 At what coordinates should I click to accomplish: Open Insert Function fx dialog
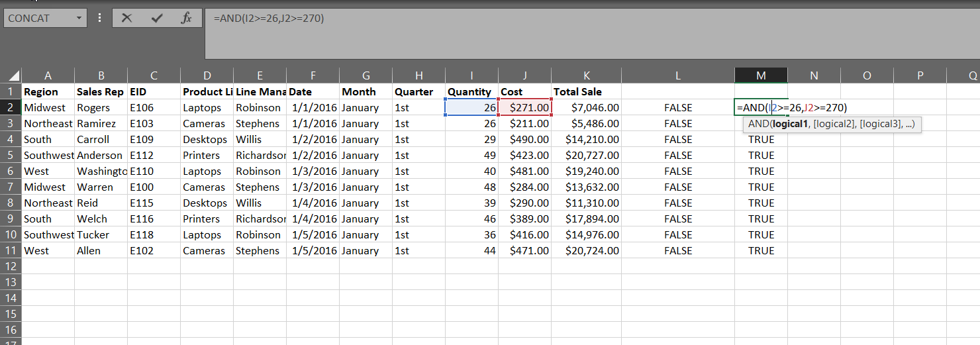coord(186,19)
